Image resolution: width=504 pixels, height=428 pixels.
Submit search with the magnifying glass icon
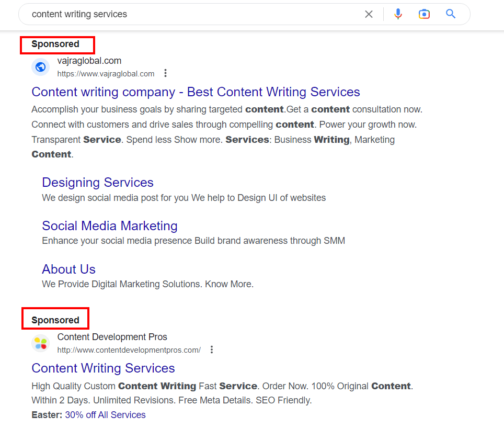pyautogui.click(x=450, y=14)
